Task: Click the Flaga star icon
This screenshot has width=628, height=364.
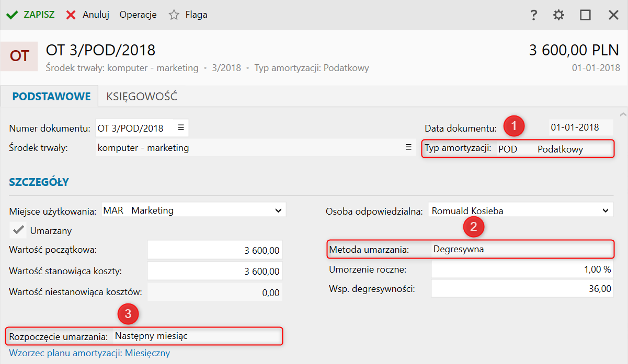Action: (174, 15)
